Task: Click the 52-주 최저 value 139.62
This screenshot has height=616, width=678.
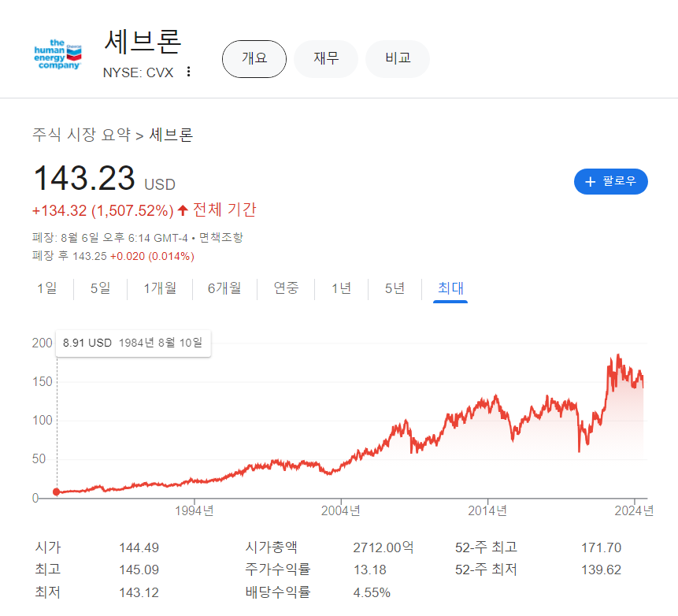Action: click(x=601, y=570)
